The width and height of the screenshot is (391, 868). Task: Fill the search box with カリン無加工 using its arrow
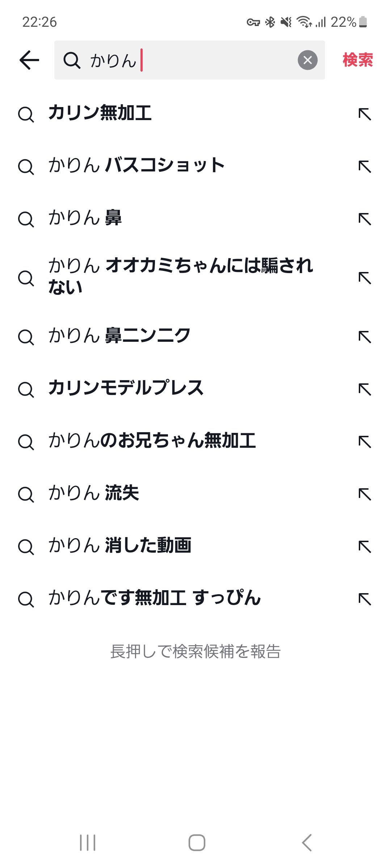(x=365, y=114)
